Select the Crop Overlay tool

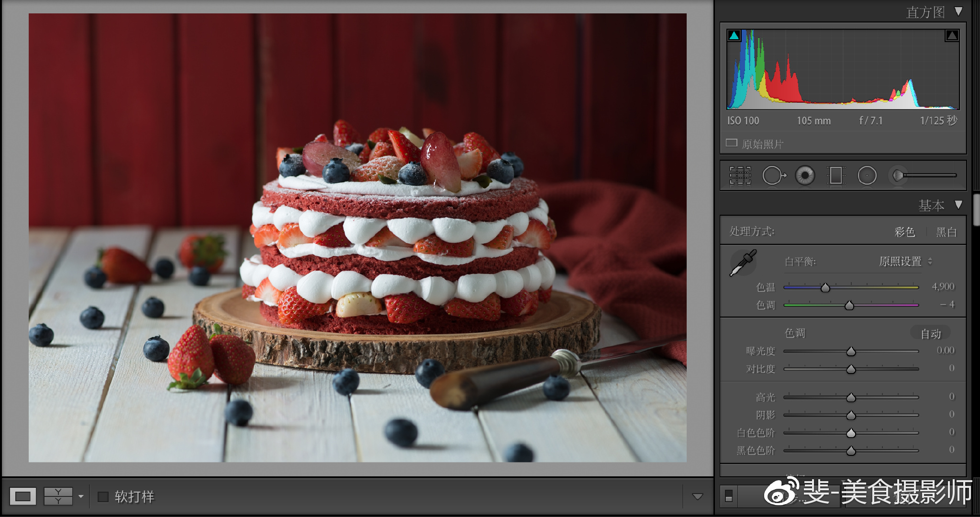tap(740, 176)
